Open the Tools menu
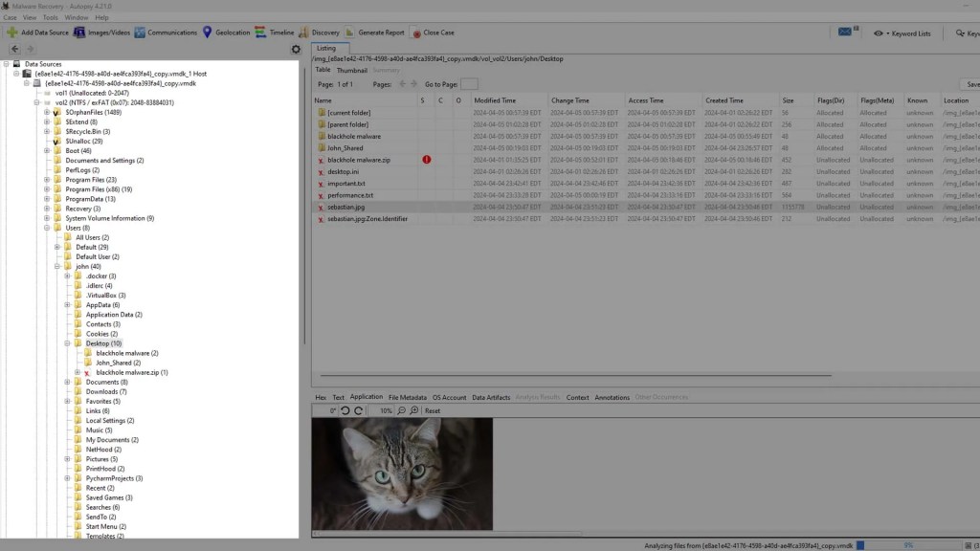Screen dimensions: 980x551 coord(51,17)
